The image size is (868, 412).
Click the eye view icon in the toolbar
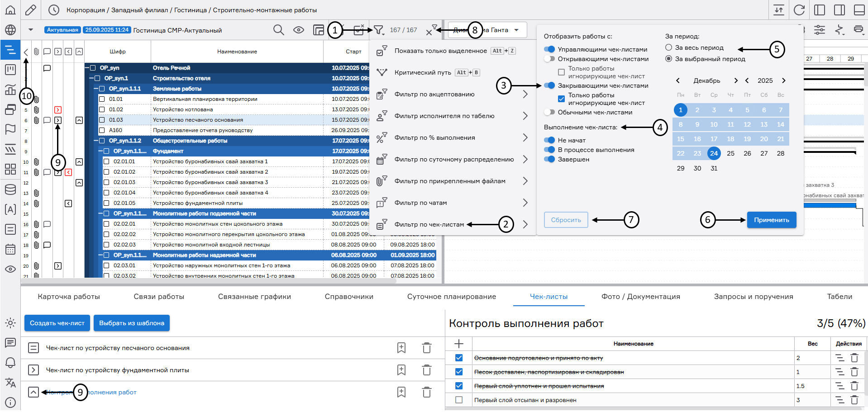[x=298, y=30]
